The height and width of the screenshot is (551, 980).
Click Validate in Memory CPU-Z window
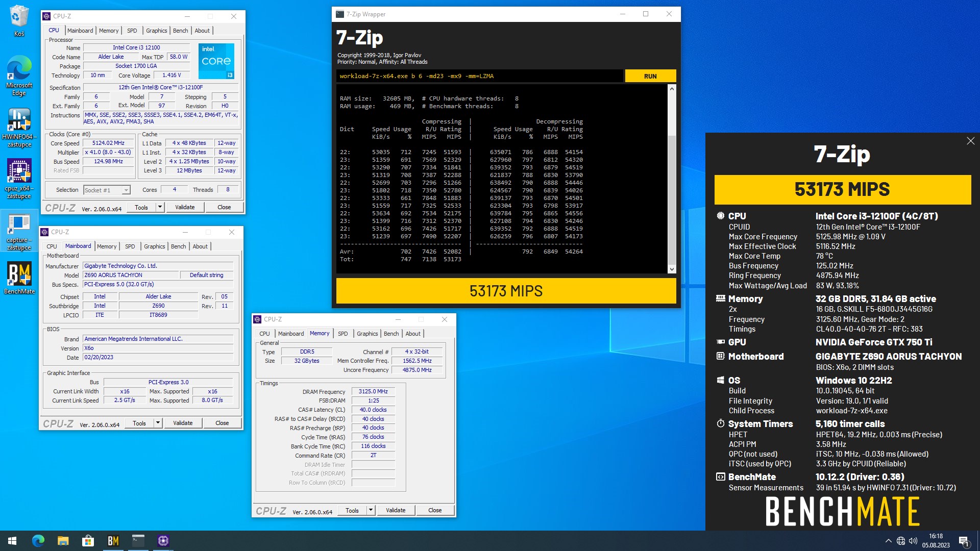tap(396, 510)
